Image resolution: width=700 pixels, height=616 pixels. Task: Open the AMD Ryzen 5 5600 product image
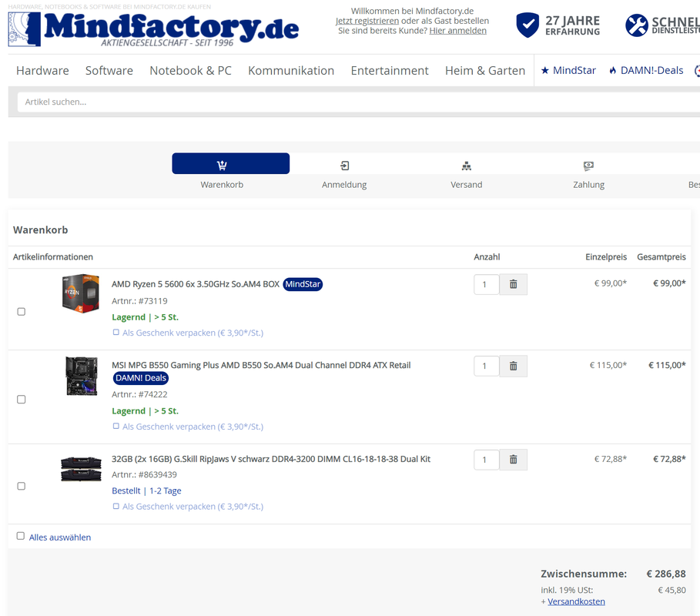[81, 293]
